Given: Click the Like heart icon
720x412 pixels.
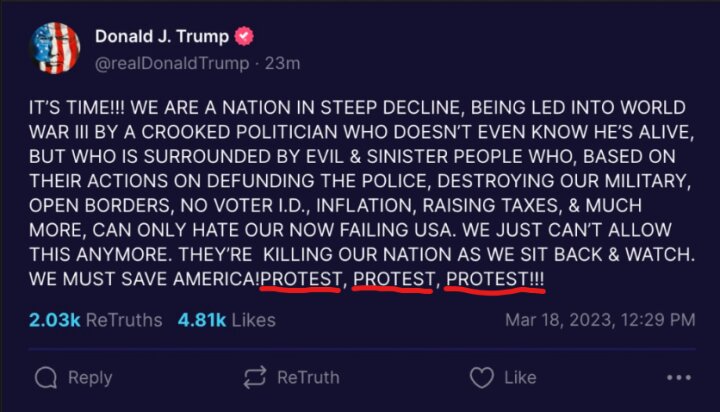Looking at the screenshot, I should point(482,378).
